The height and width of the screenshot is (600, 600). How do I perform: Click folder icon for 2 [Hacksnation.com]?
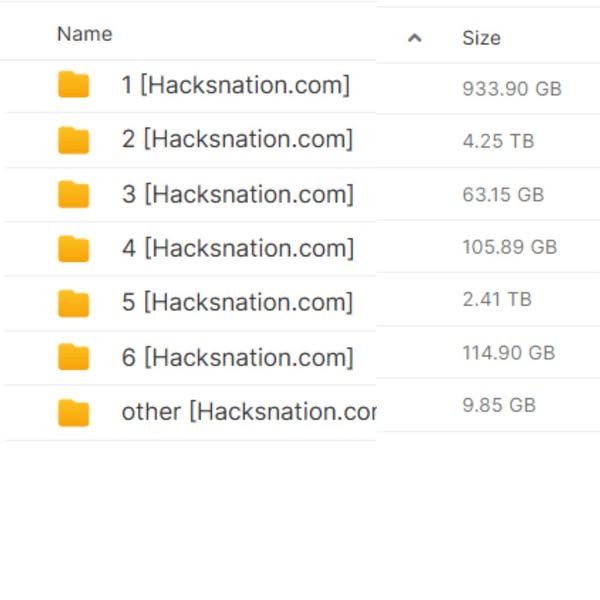tap(74, 140)
